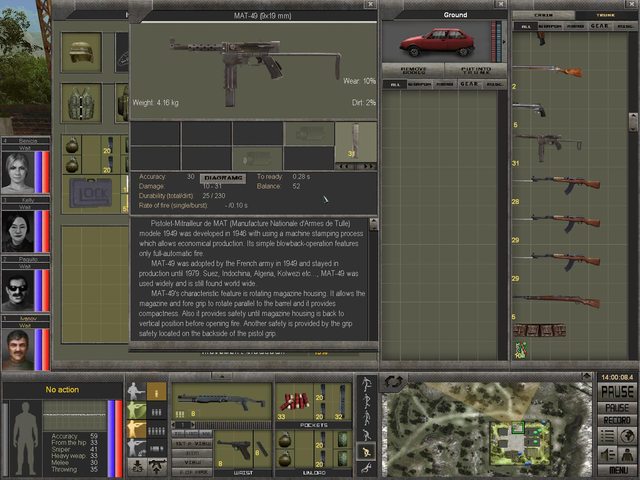Click the Glock case in the inventory
The width and height of the screenshot is (640, 480).
91,193
